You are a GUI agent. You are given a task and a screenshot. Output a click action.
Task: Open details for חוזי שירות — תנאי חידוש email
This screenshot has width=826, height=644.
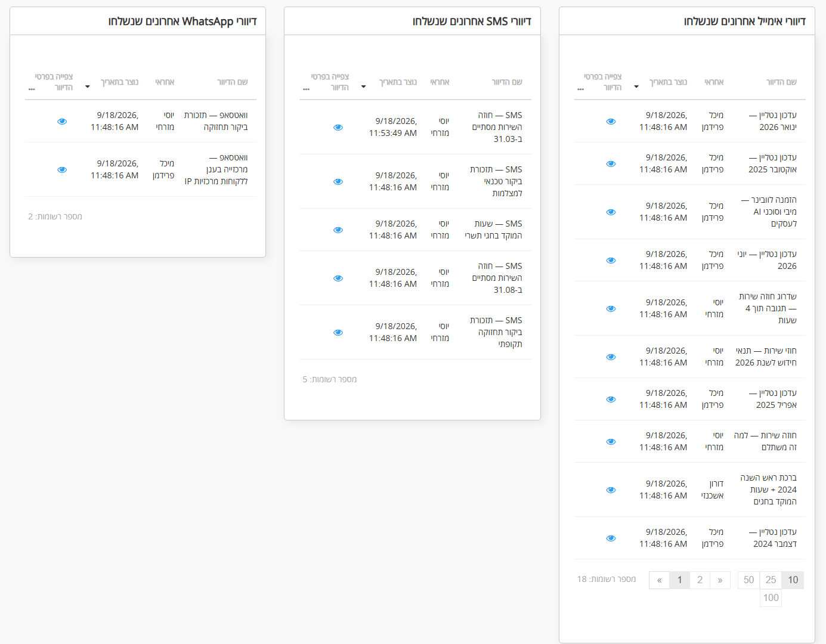point(611,357)
